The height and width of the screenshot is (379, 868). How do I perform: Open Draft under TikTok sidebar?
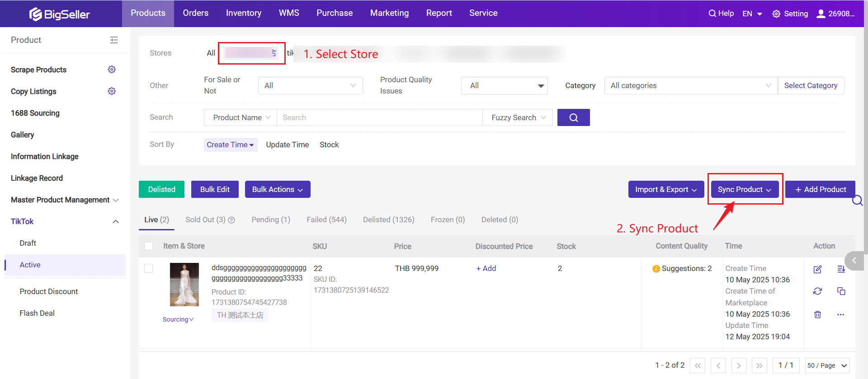click(x=28, y=243)
